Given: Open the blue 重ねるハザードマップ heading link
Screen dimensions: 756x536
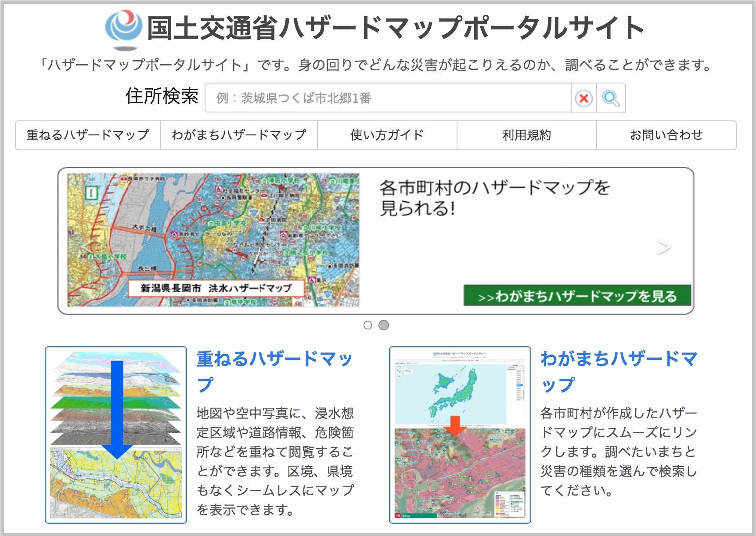Looking at the screenshot, I should coord(275,372).
